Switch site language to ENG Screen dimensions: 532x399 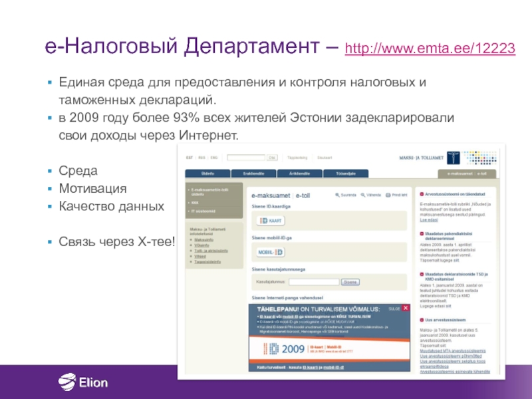click(213, 158)
